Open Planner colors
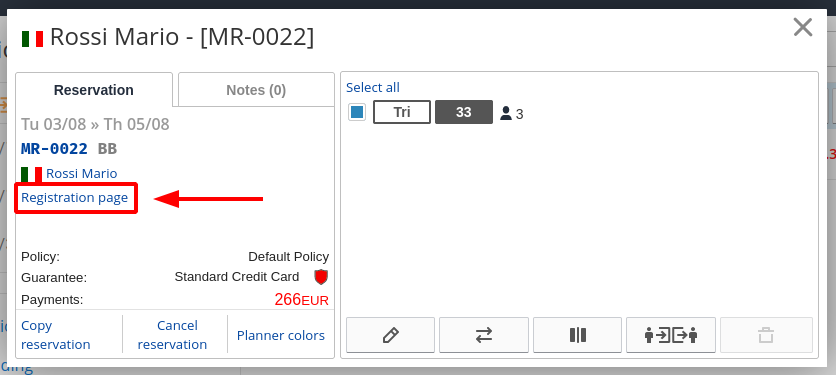 click(281, 336)
